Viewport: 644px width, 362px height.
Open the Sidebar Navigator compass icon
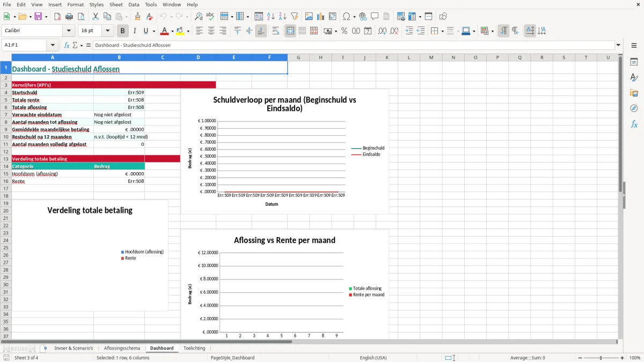[634, 108]
